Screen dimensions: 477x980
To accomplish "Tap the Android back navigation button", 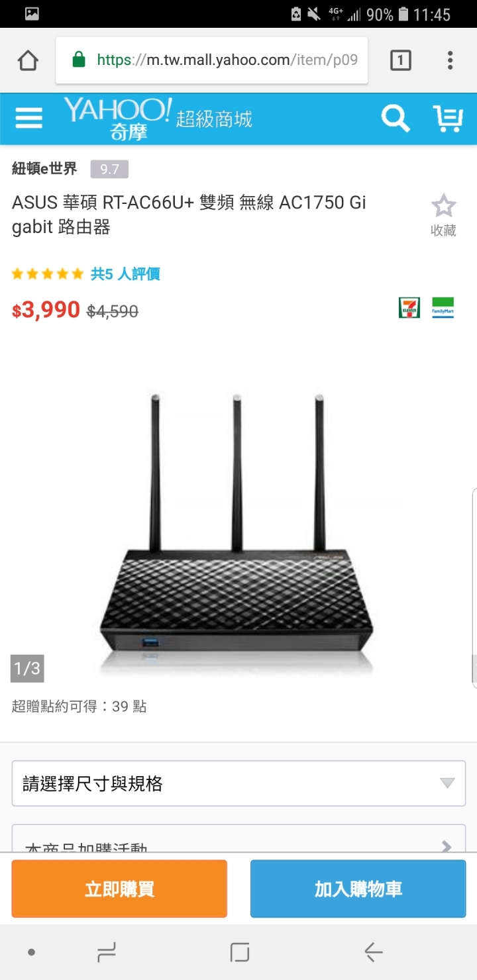I will pyautogui.click(x=374, y=952).
